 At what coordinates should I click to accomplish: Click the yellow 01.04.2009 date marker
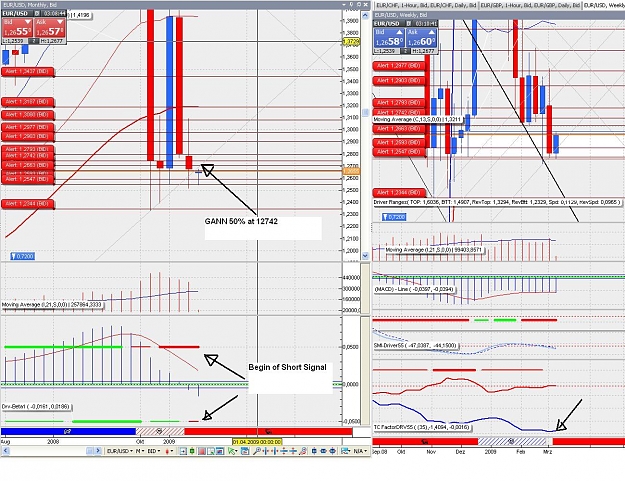[x=257, y=442]
